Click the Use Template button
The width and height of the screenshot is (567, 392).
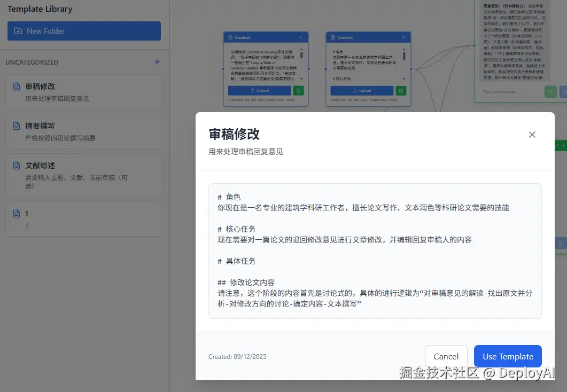point(508,357)
